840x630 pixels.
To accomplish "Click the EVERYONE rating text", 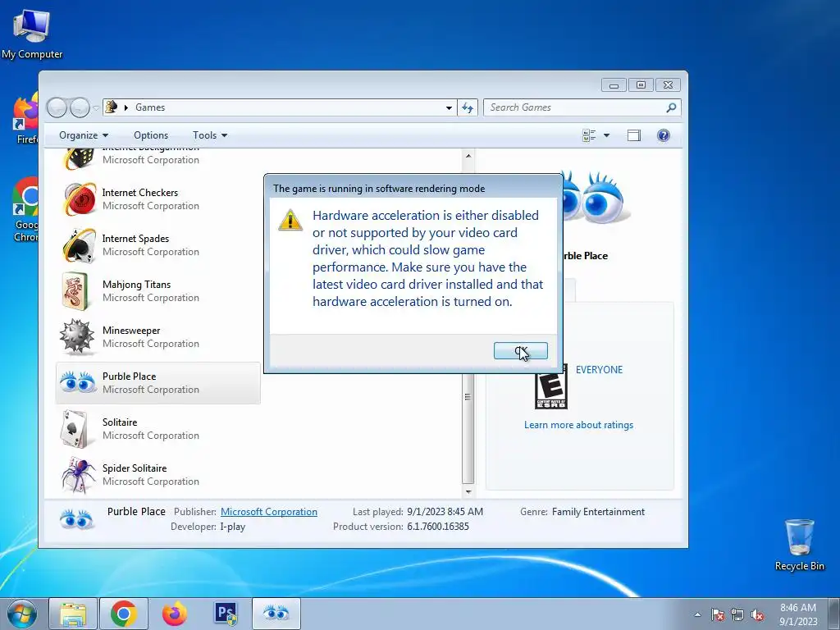I will pos(599,370).
